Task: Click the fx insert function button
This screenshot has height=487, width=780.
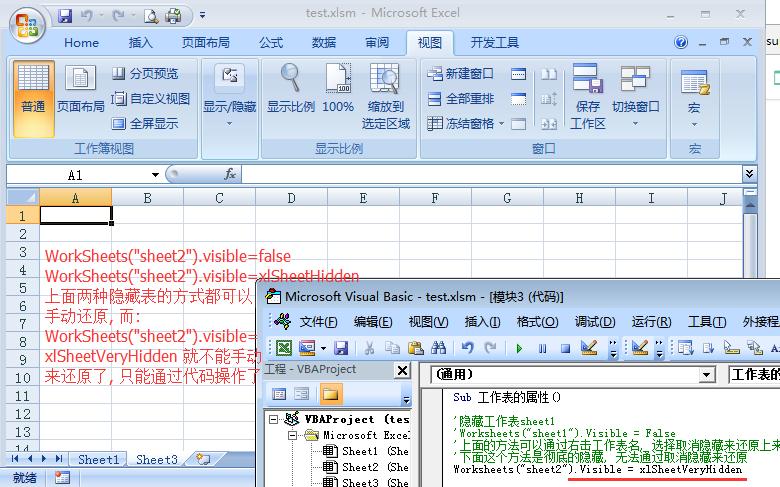Action: (x=230, y=174)
